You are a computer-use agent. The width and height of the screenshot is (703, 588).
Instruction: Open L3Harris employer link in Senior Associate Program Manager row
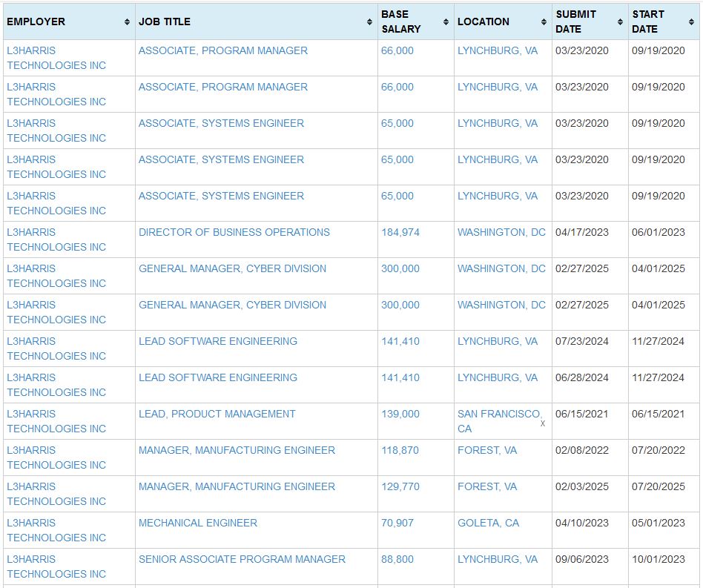56,566
